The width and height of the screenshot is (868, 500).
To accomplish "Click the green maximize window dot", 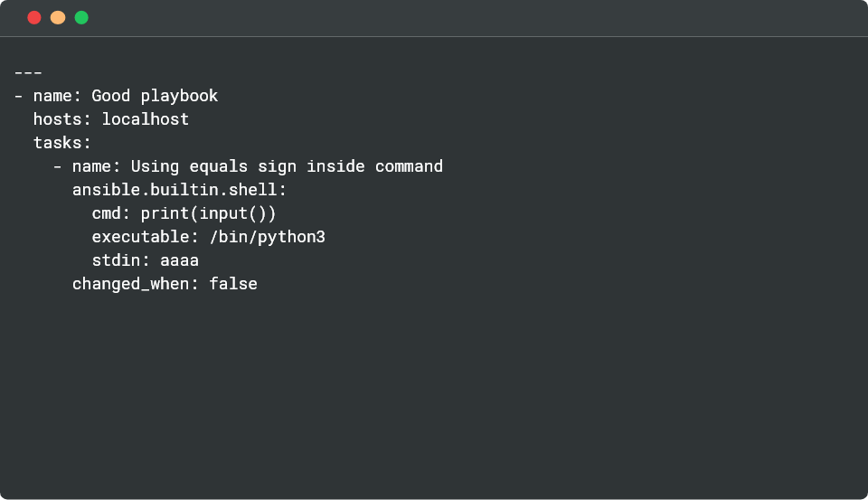I will click(81, 17).
